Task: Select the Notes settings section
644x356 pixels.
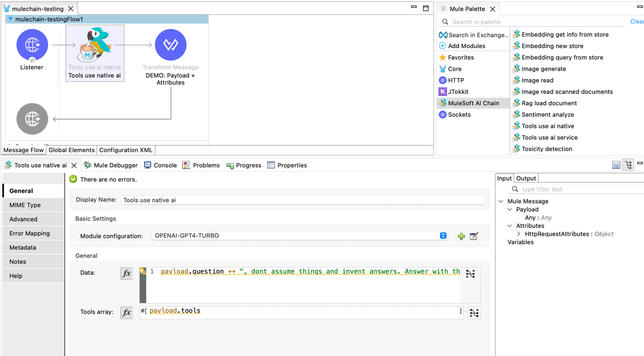Action: [x=33, y=262]
